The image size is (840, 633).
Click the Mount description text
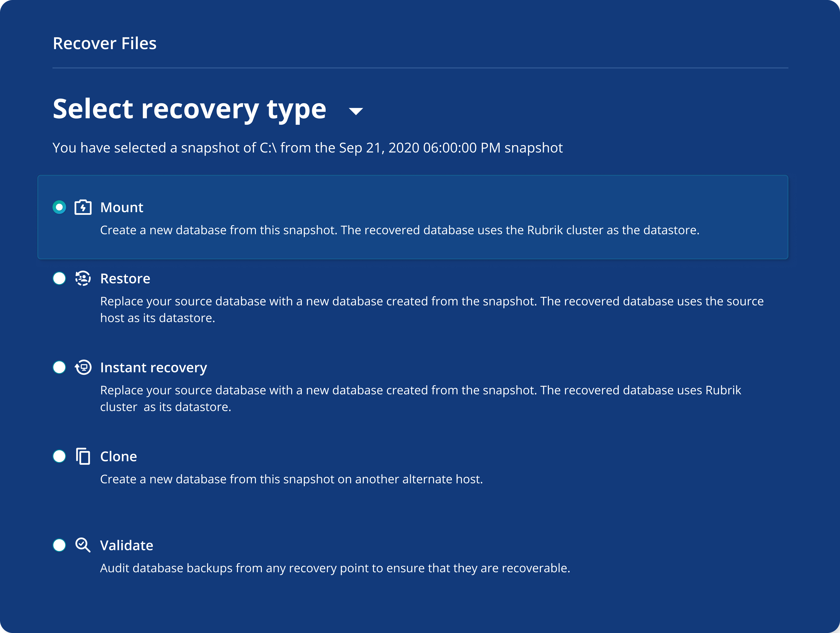400,230
